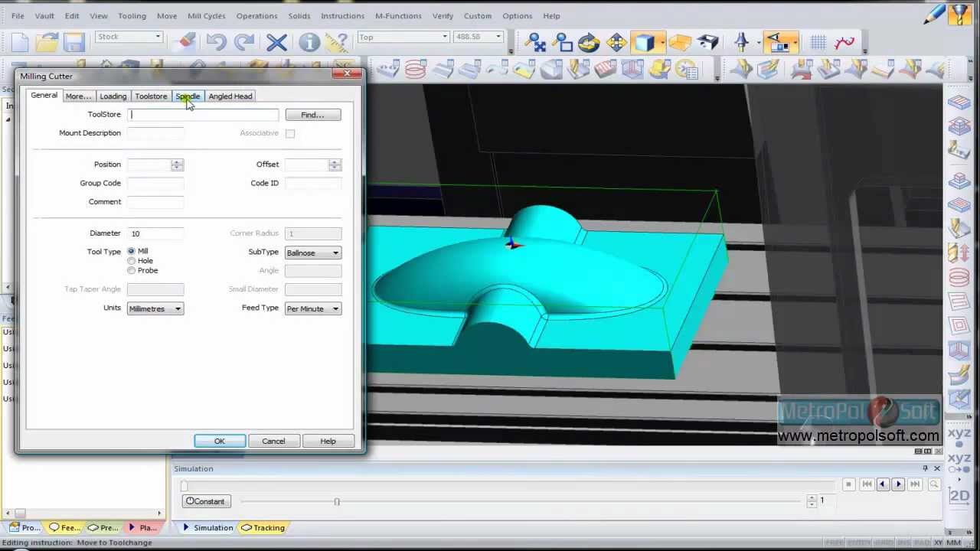Click the ToolStore text input field

tap(203, 115)
